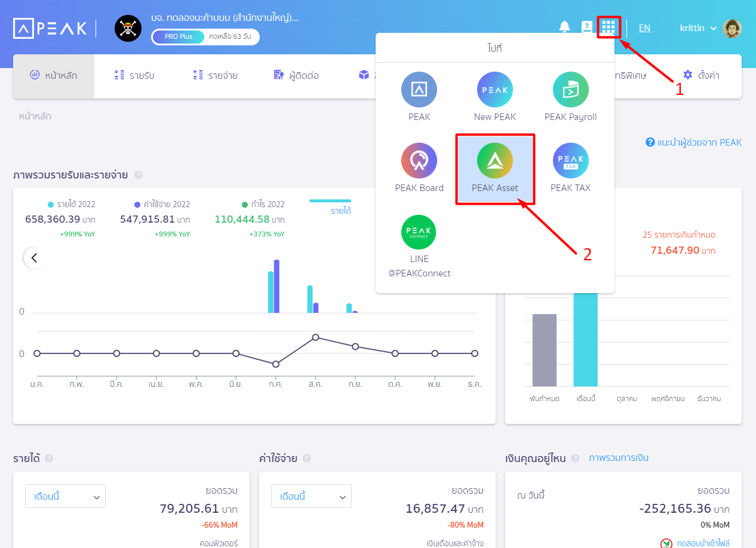
Task: Open ภาพรวมการเงิน link
Action: [x=619, y=458]
